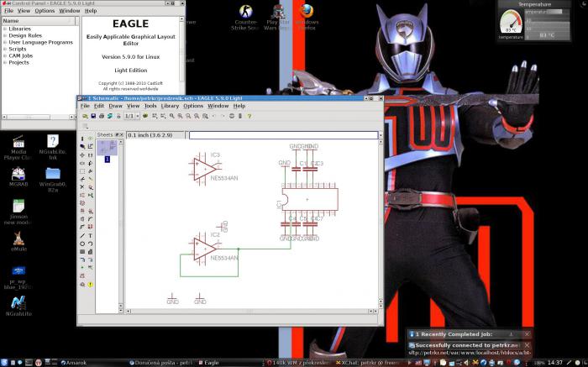Screen dimensions: 588x367
Task: Open the command history dropdown arrow
Action: tap(381, 135)
